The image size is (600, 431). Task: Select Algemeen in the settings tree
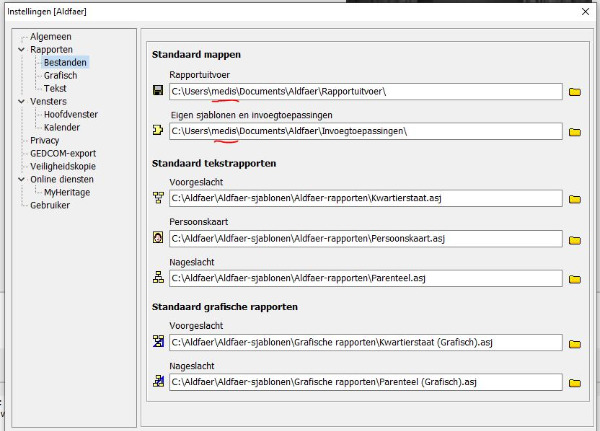tap(50, 36)
